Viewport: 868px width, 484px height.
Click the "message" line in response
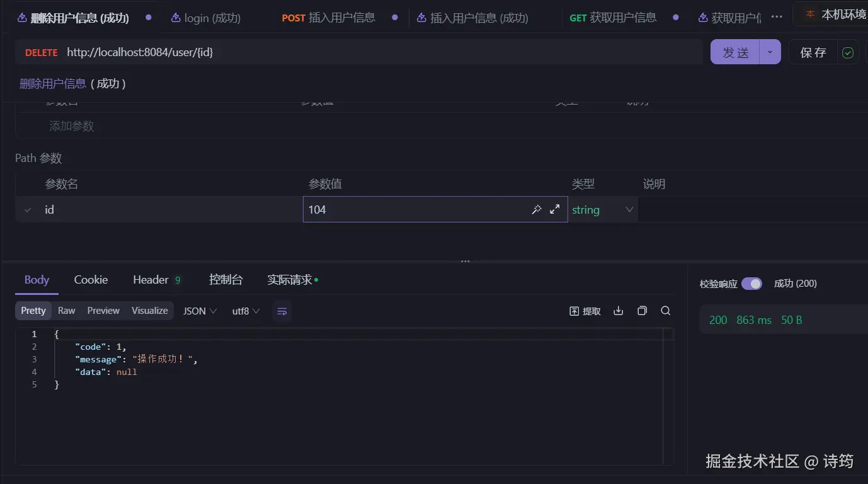click(136, 359)
